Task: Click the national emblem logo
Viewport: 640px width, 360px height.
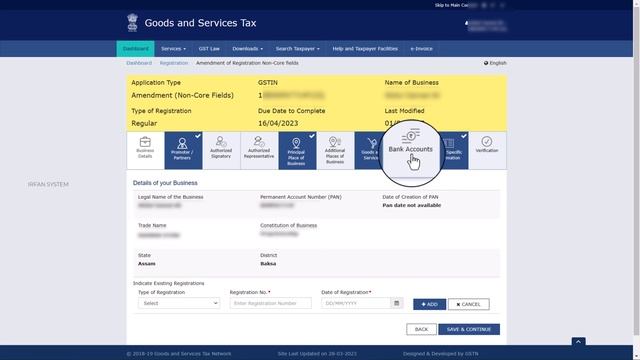Action: [132, 22]
